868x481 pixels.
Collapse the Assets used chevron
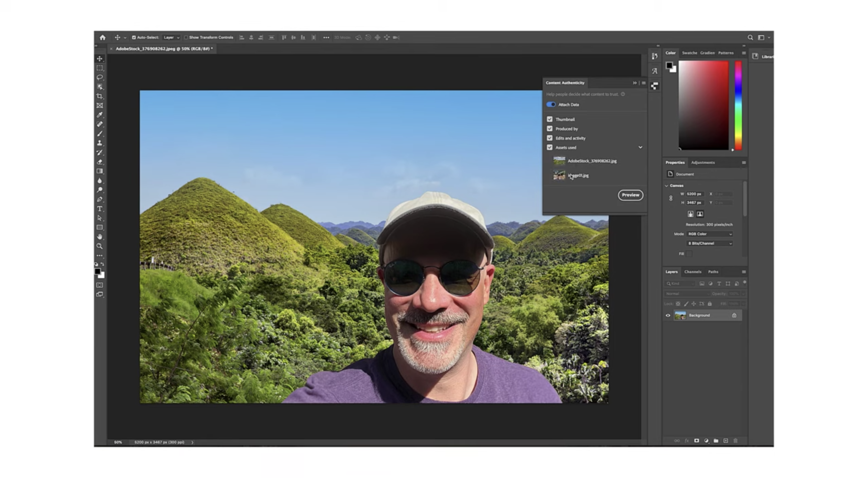tap(640, 147)
